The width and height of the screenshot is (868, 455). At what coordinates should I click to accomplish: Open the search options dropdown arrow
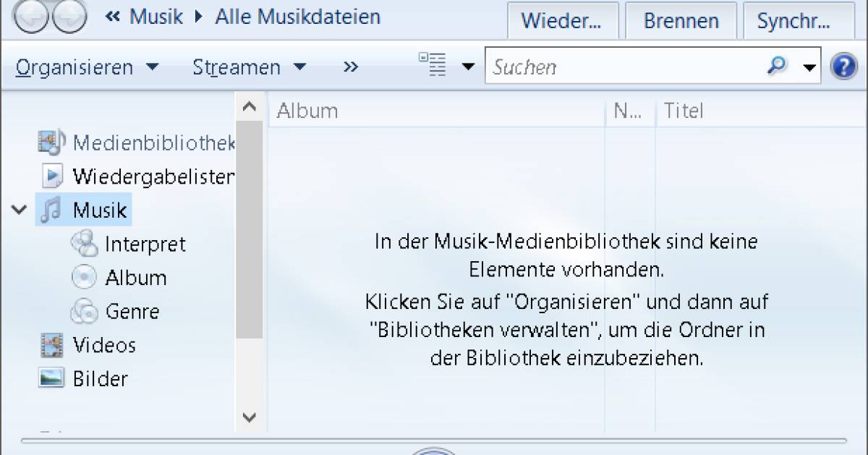[x=808, y=66]
